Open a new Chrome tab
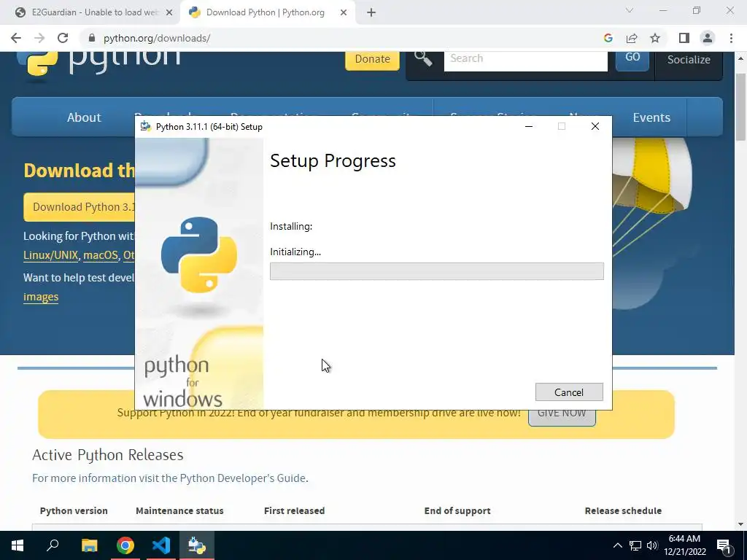Viewport: 747px width, 560px height. pos(371,13)
